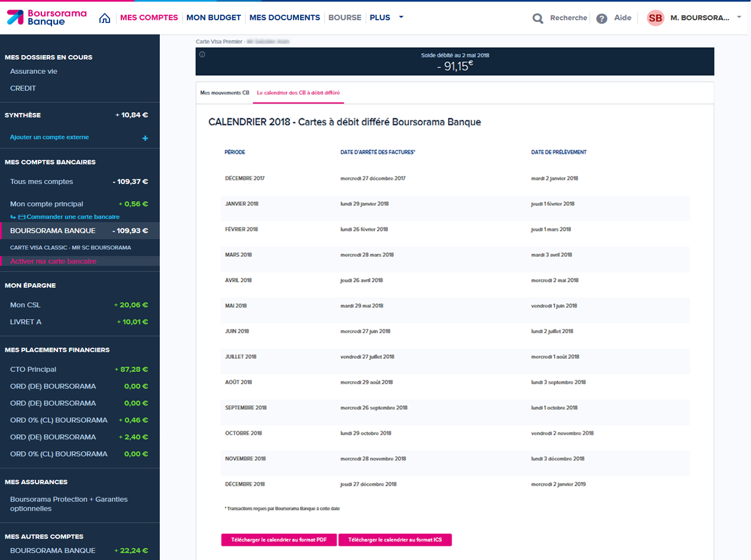This screenshot has height=560, width=751.
Task: Click Activer ma carte bancaire link
Action: tap(53, 261)
